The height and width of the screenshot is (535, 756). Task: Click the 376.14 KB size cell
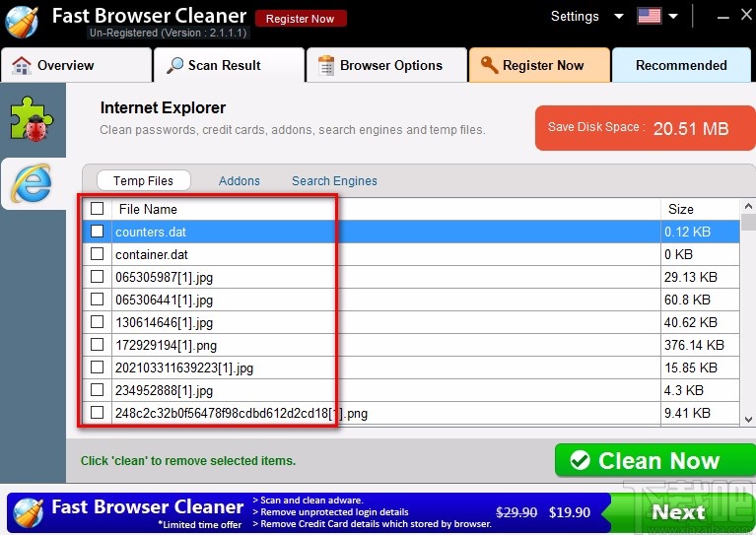click(700, 345)
